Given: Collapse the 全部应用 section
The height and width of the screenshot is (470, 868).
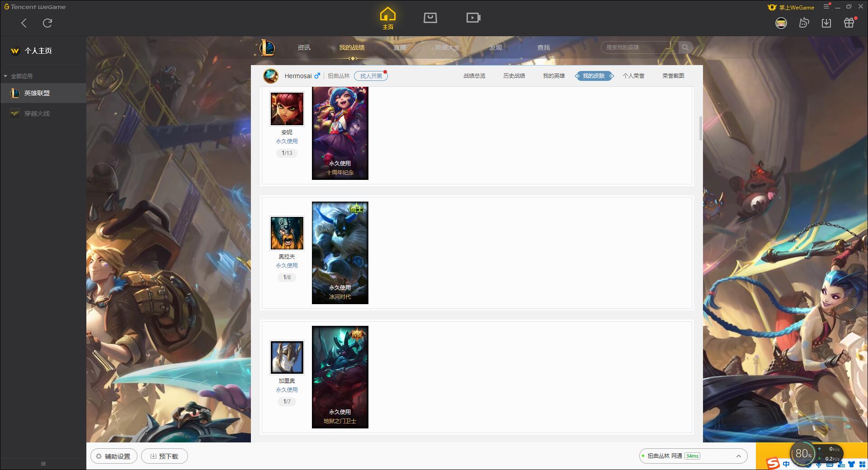Looking at the screenshot, I should (x=18, y=76).
